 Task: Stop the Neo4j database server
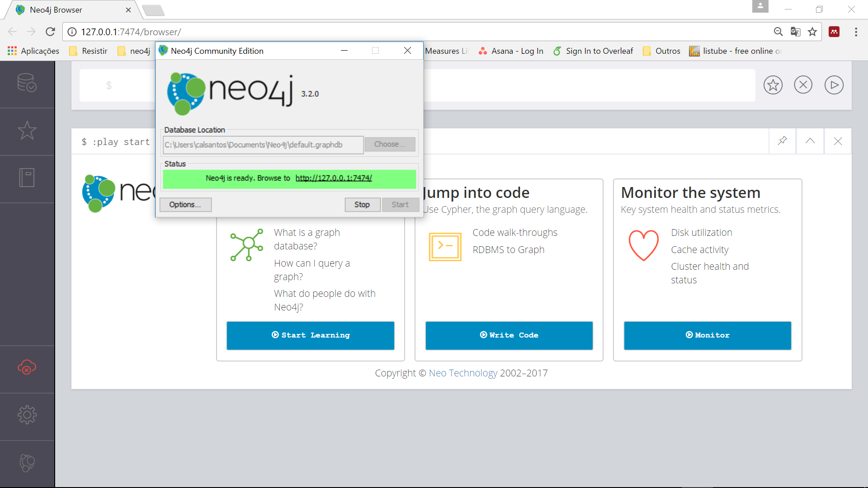click(x=362, y=204)
